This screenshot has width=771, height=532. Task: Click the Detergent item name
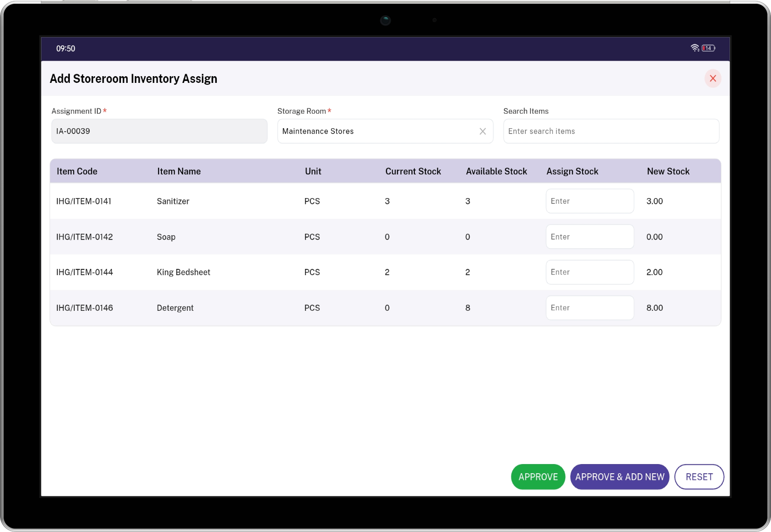pyautogui.click(x=175, y=308)
